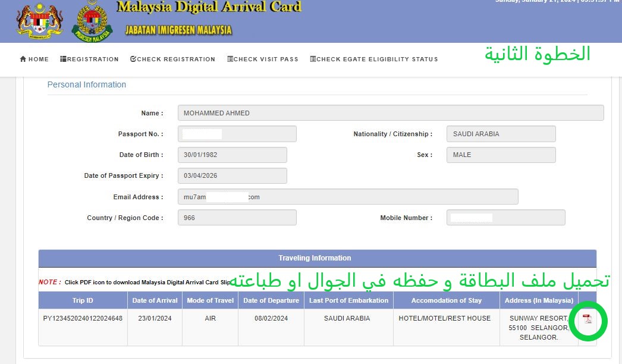Click the Name field showing MOHAMMED AHMED
This screenshot has height=364, width=622.
(391, 113)
